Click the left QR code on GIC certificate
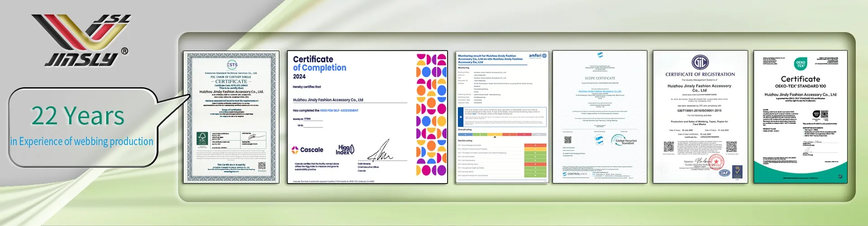 669,147
